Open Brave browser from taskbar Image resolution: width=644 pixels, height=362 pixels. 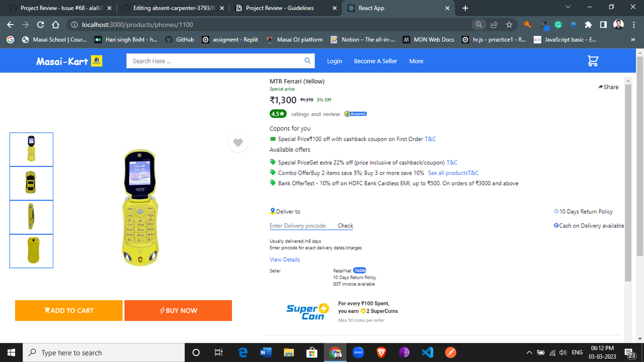tap(381, 352)
